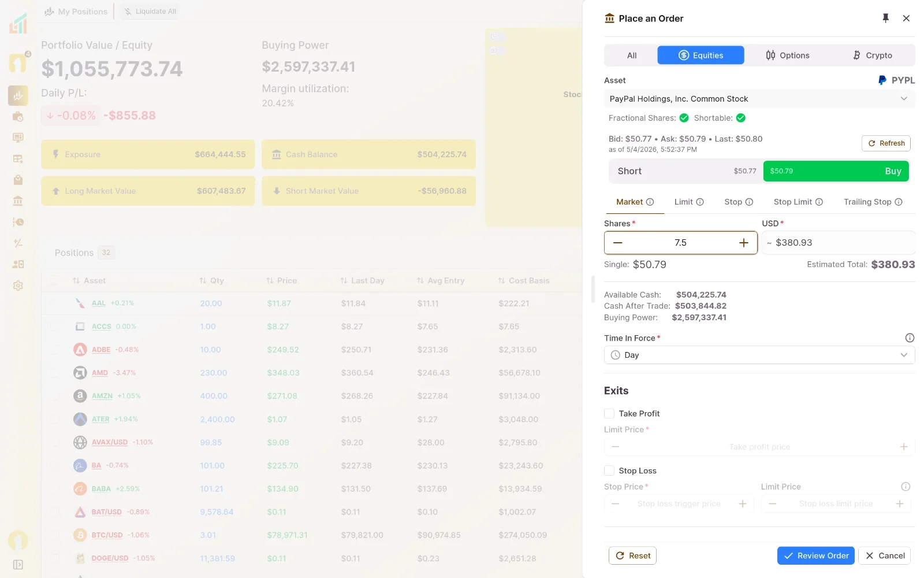This screenshot has width=924, height=578.
Task: Cancel the order
Action: pyautogui.click(x=884, y=555)
